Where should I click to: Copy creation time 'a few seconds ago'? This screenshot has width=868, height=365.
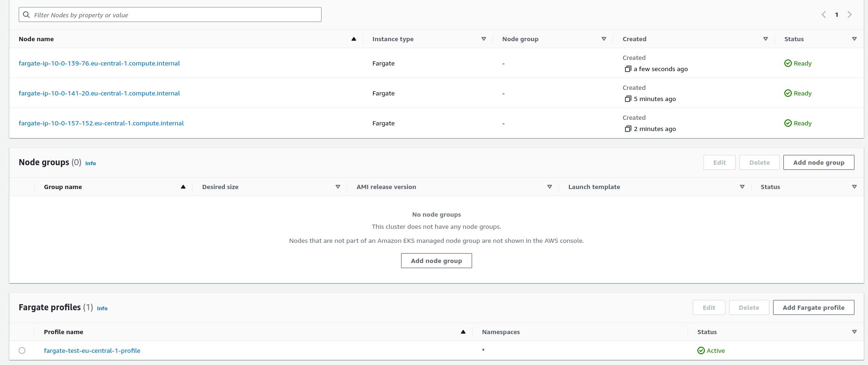coord(628,69)
